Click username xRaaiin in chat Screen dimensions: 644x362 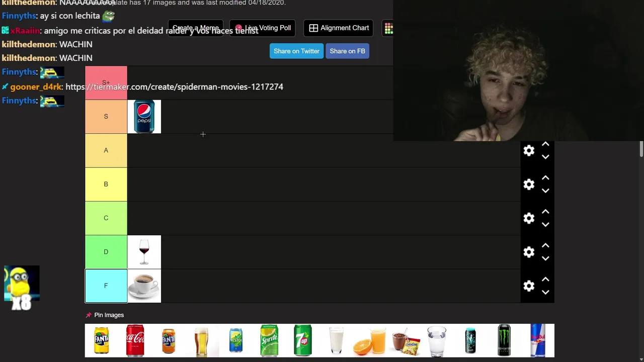[25, 31]
